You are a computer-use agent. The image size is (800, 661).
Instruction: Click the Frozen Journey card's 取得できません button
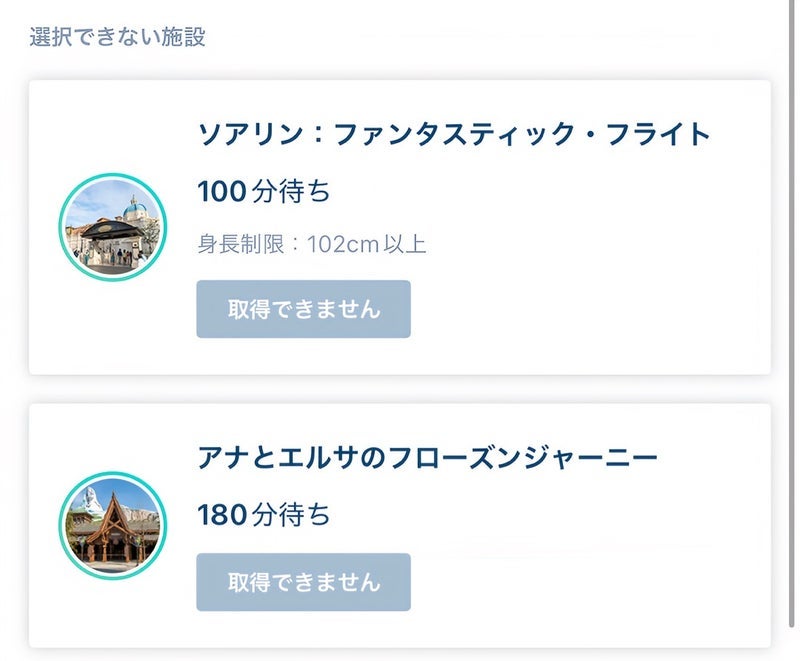tap(303, 582)
